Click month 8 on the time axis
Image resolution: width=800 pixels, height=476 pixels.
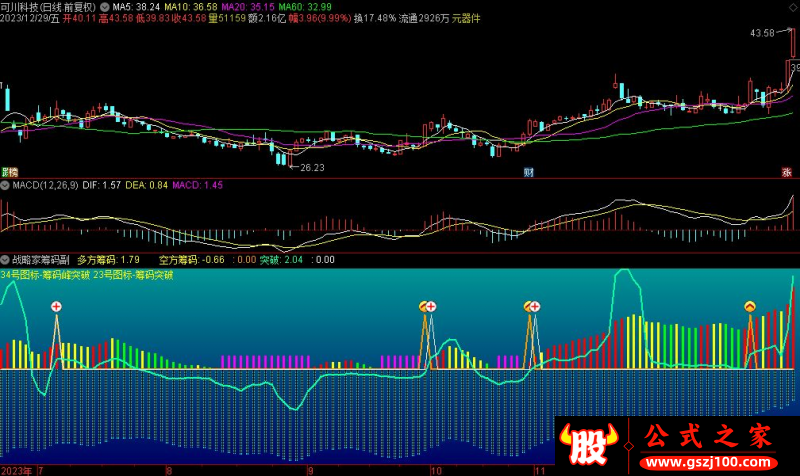(169, 471)
